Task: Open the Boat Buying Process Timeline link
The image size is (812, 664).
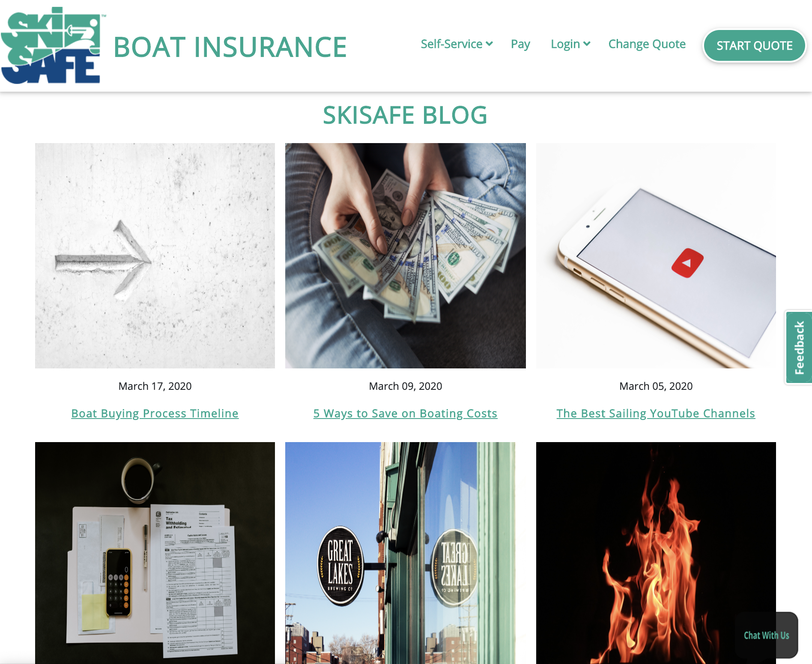Action: point(155,413)
